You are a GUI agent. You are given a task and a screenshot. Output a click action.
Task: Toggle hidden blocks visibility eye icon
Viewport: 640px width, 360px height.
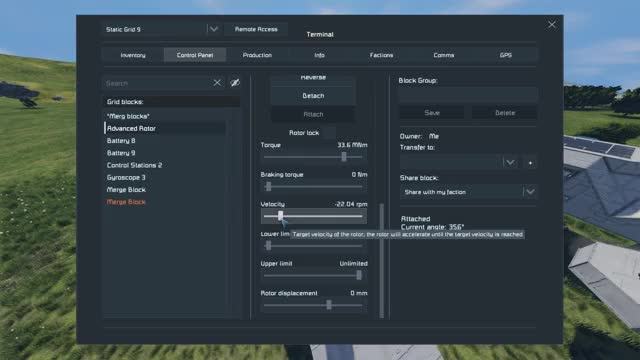click(235, 83)
